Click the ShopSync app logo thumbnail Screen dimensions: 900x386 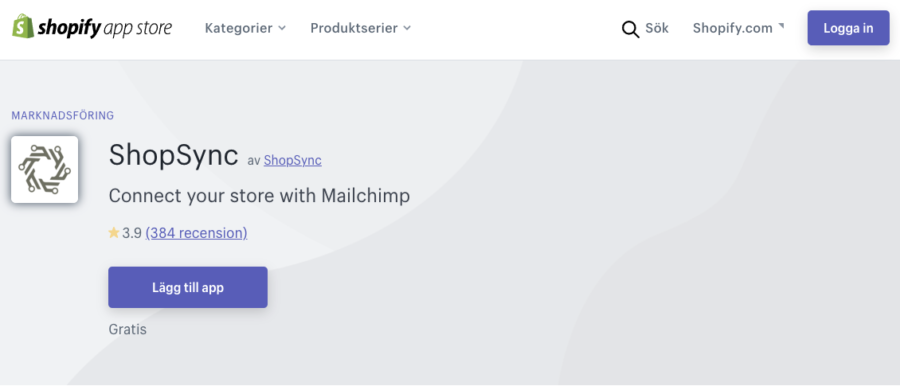pyautogui.click(x=44, y=169)
